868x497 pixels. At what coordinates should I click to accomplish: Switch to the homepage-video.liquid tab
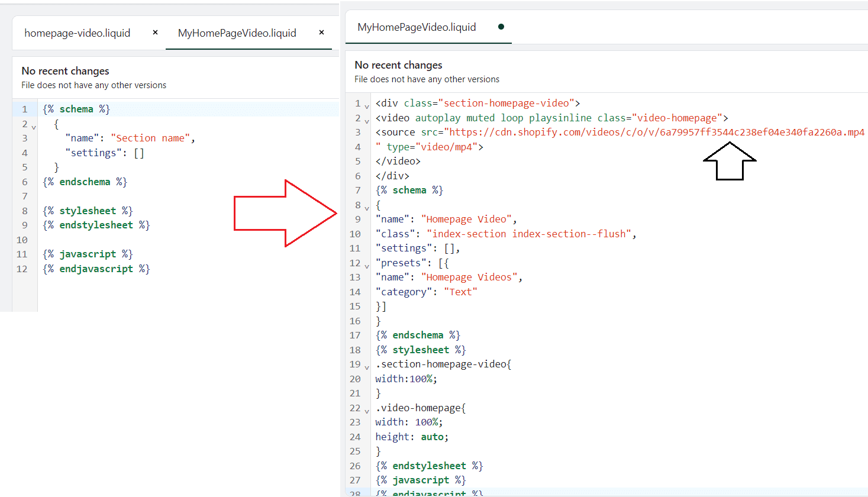pyautogui.click(x=78, y=33)
